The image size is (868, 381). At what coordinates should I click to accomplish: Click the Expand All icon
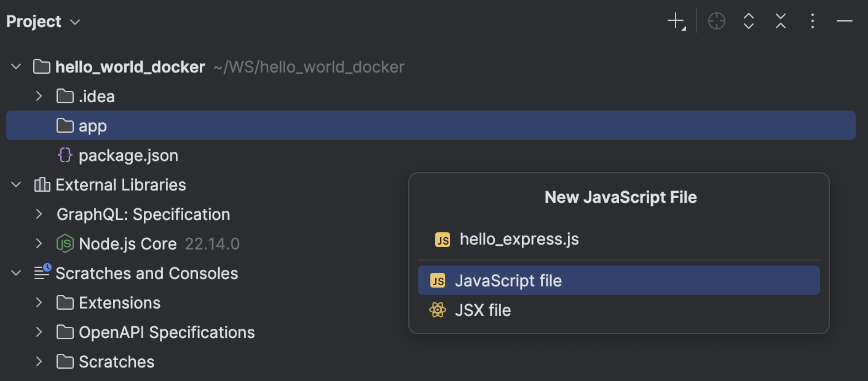click(x=749, y=22)
